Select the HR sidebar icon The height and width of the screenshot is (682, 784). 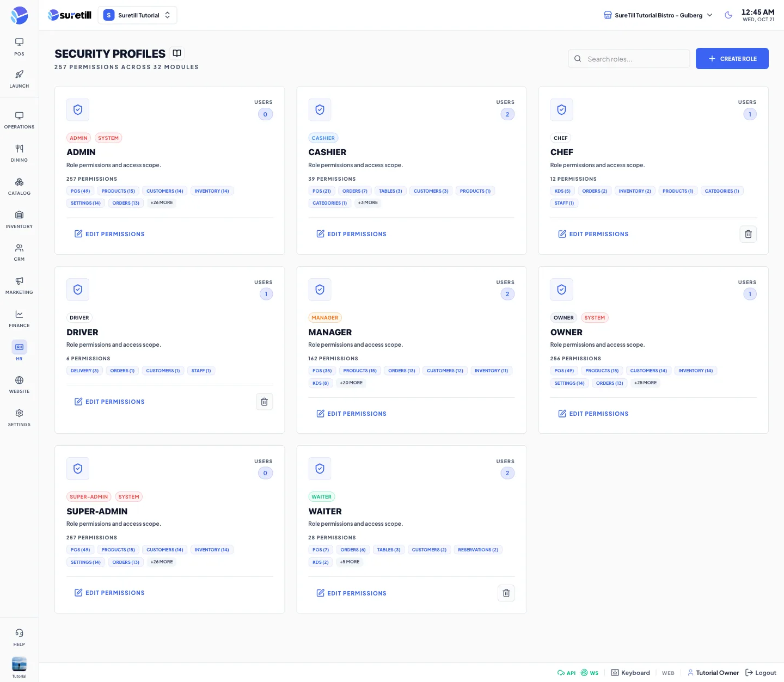(x=19, y=352)
